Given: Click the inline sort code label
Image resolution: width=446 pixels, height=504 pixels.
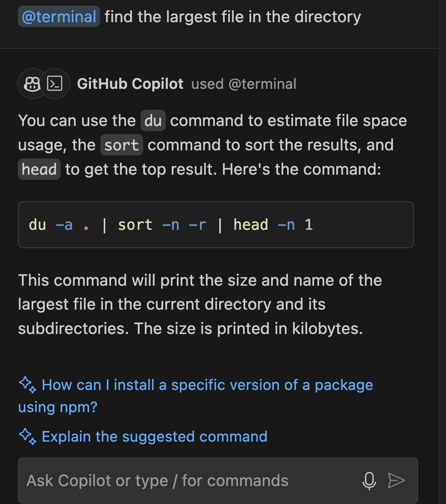Looking at the screenshot, I should coord(122,145).
